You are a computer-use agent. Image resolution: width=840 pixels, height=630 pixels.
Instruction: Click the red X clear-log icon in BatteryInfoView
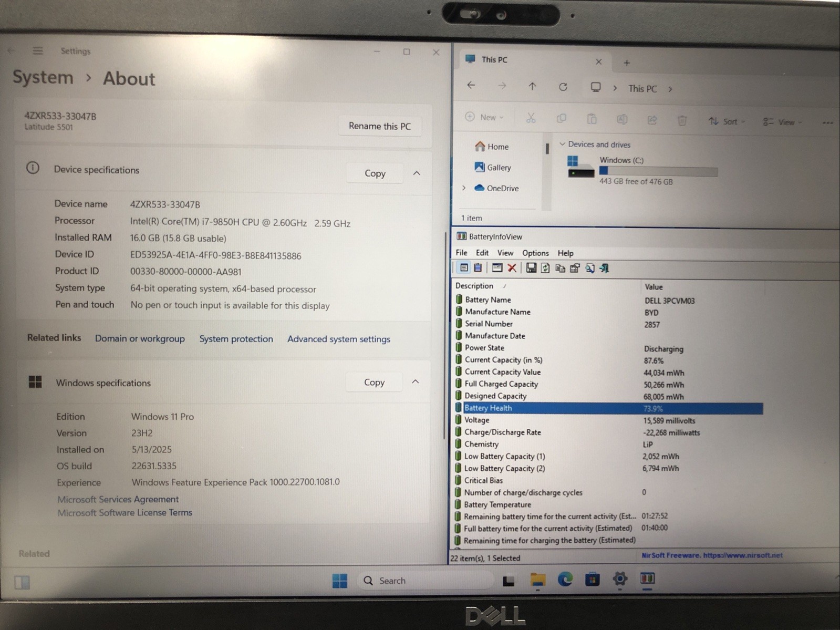[x=512, y=268]
